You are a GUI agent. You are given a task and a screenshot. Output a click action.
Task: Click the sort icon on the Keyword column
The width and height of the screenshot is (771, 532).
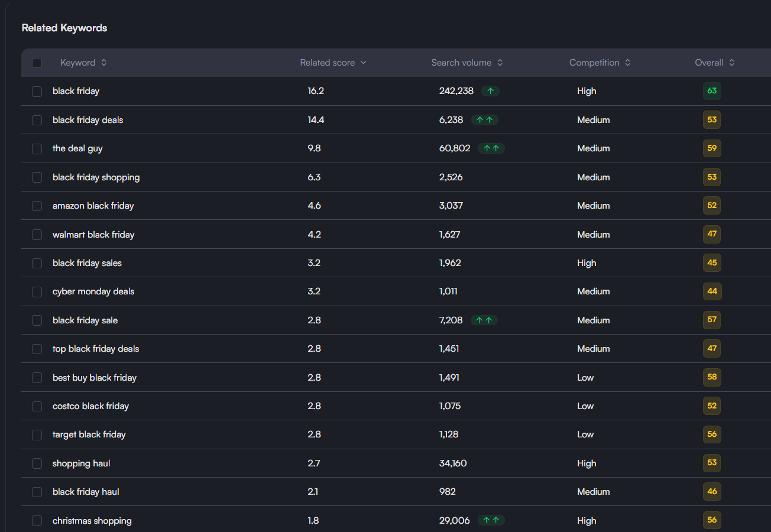tap(105, 62)
